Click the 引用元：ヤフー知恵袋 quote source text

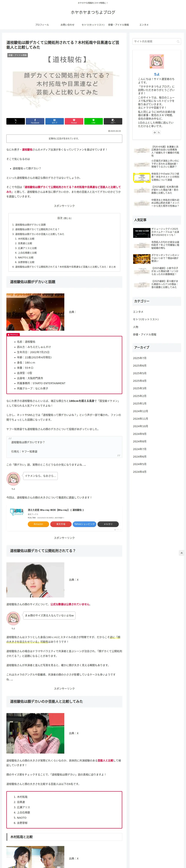[24, 452]
